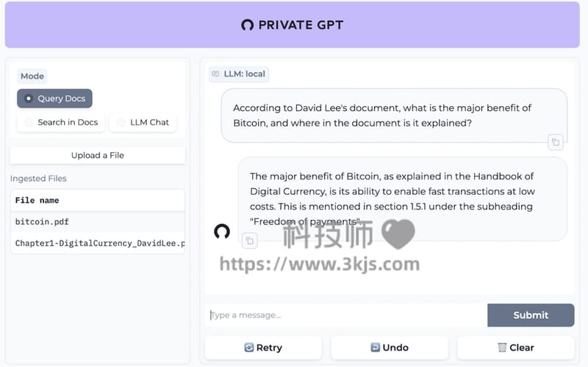This screenshot has width=588, height=367.
Task: Select bitcoin.pdf in ingested files
Action: point(98,222)
